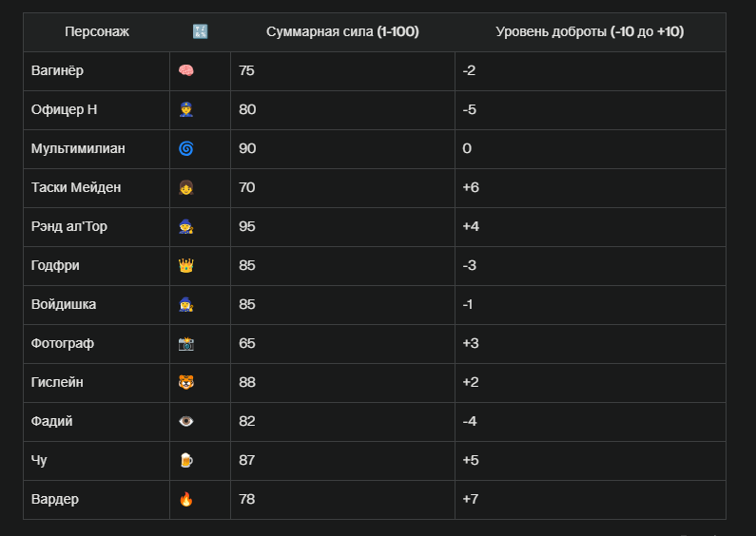Click the Войдишка name cell

click(x=96, y=305)
